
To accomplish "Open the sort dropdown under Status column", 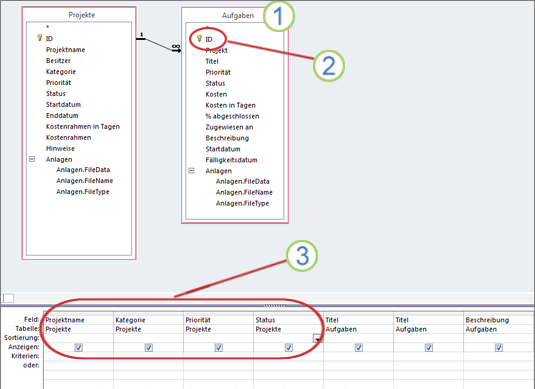I will [x=318, y=338].
